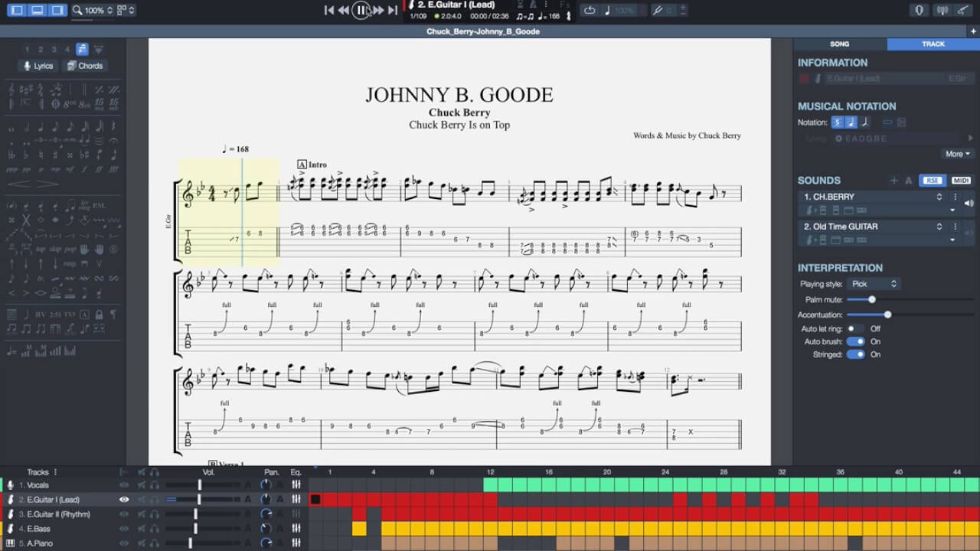Solo the A.Piano track with headphones
The width and height of the screenshot is (980, 551).
click(155, 543)
